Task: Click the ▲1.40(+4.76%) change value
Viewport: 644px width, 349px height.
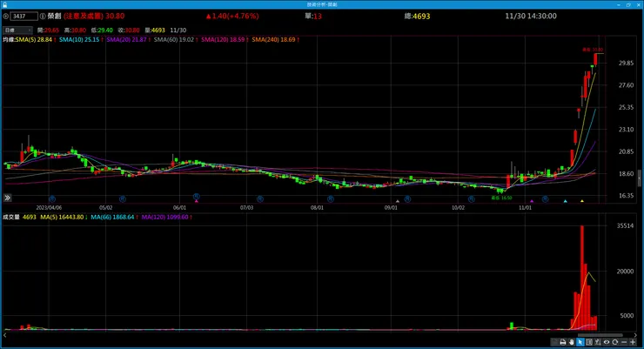Action: 232,16
